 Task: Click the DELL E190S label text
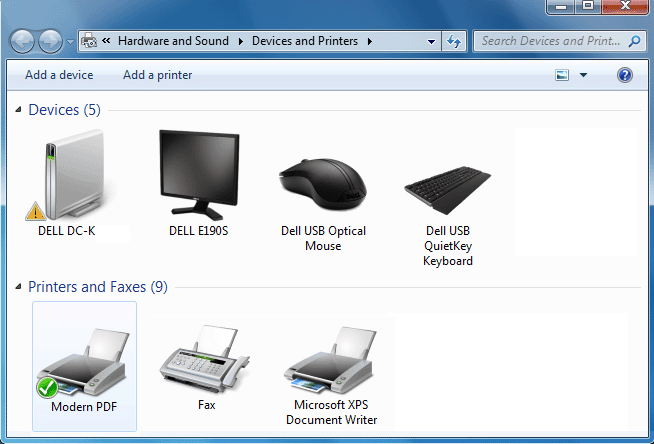click(199, 231)
